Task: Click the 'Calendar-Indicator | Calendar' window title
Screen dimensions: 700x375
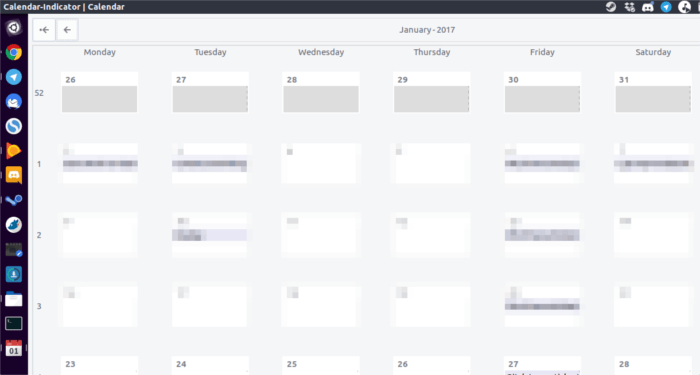Action: [x=64, y=7]
